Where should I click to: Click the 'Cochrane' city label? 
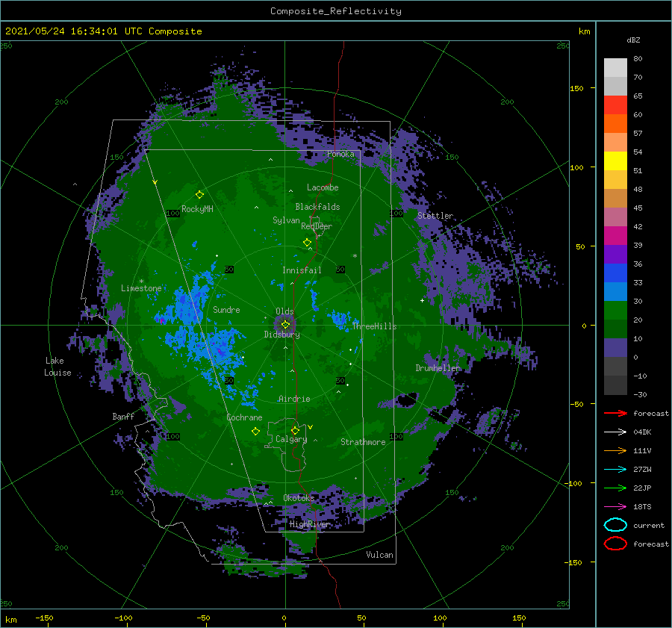click(244, 417)
